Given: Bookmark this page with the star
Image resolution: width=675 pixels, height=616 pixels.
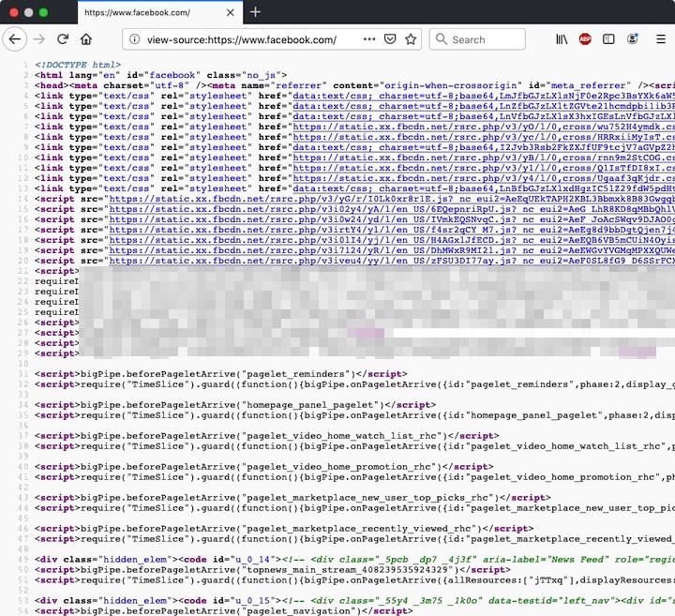Looking at the screenshot, I should [411, 39].
